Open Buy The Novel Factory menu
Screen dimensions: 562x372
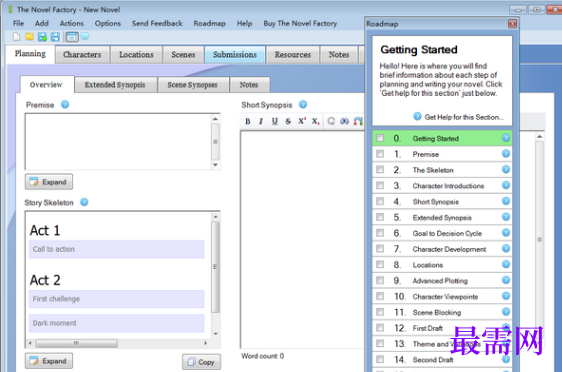[x=300, y=23]
